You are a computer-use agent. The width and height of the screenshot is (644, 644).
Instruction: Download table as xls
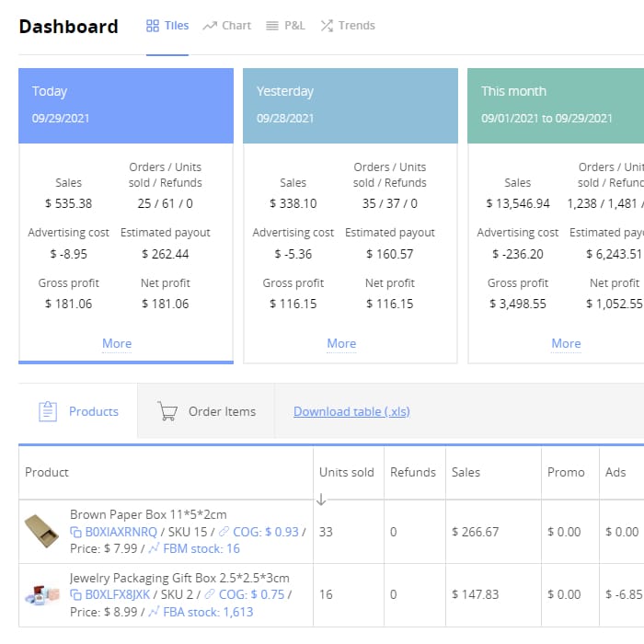(x=351, y=411)
